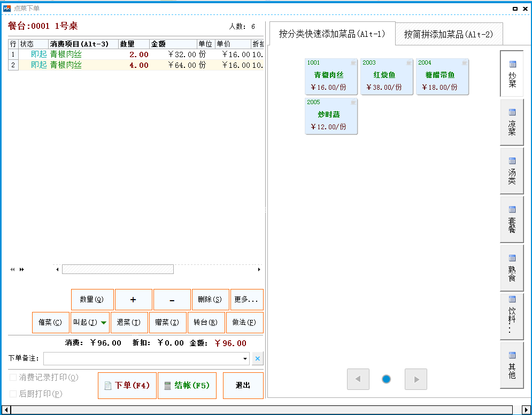This screenshot has height=415, width=532.
Task: Click the 数量(Q) button
Action: tap(92, 300)
